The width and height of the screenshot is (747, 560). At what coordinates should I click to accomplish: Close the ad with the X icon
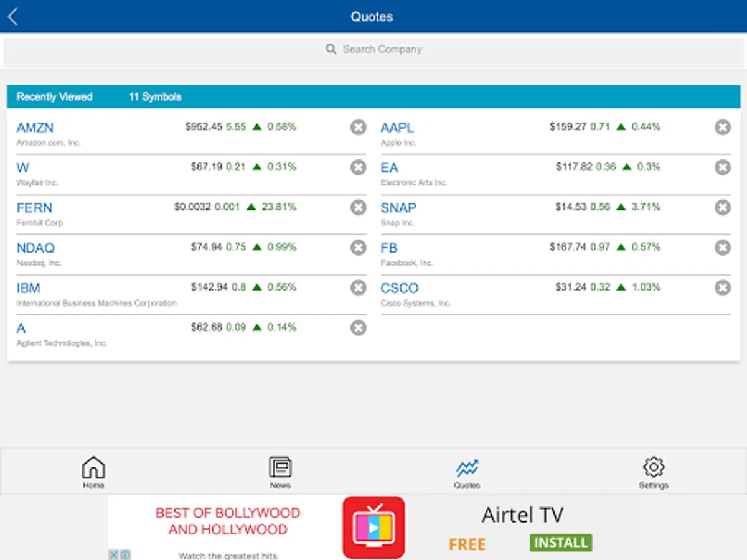[x=113, y=554]
